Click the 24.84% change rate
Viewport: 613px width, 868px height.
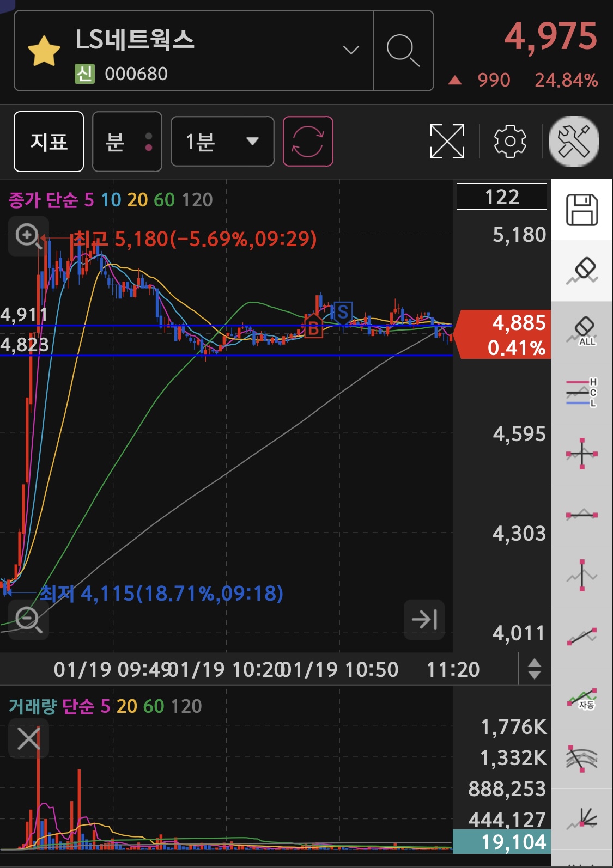pyautogui.click(x=566, y=80)
